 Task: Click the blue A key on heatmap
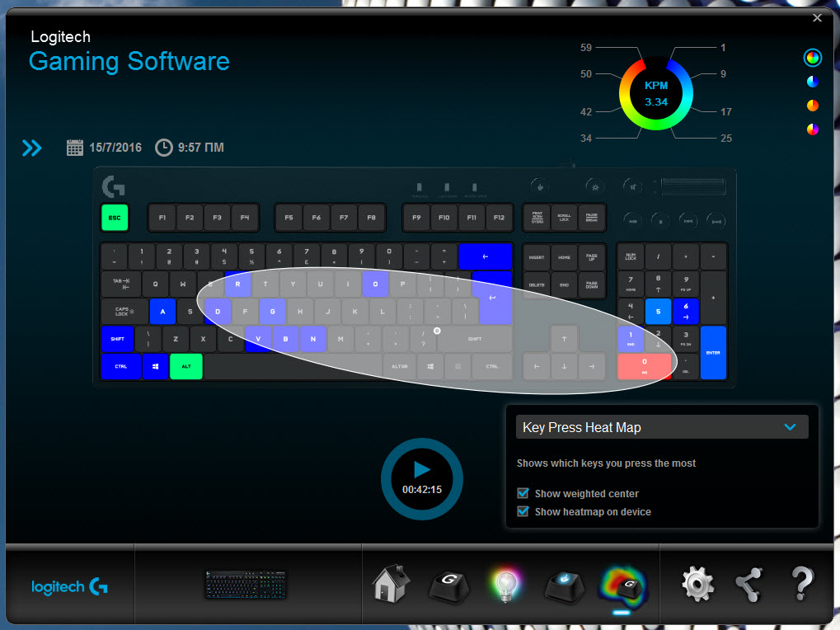pos(162,311)
